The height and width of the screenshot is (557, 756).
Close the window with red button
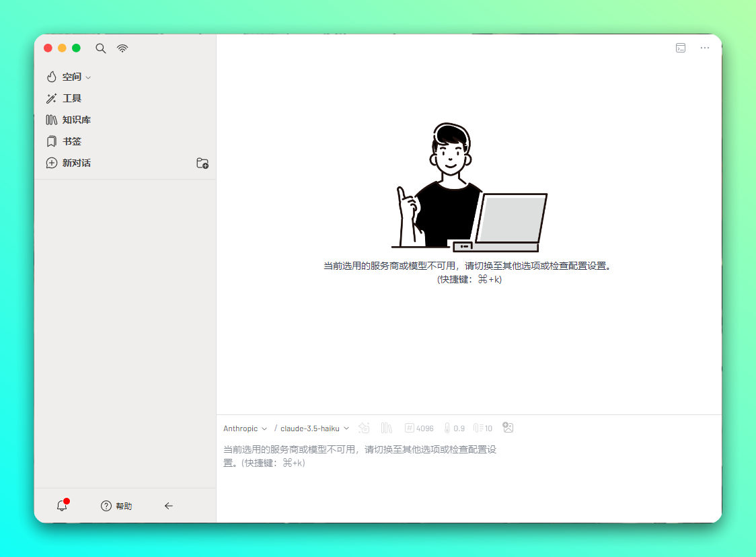48,48
